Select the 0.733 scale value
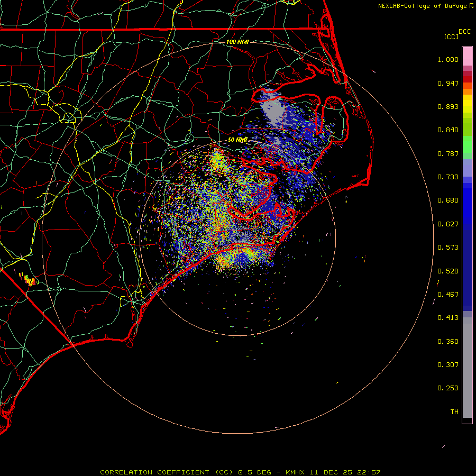 448,177
